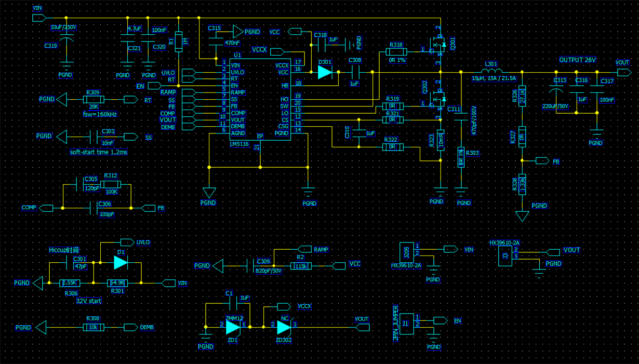
Task: Select the R309 20K resistor symbol
Action: [x=94, y=99]
